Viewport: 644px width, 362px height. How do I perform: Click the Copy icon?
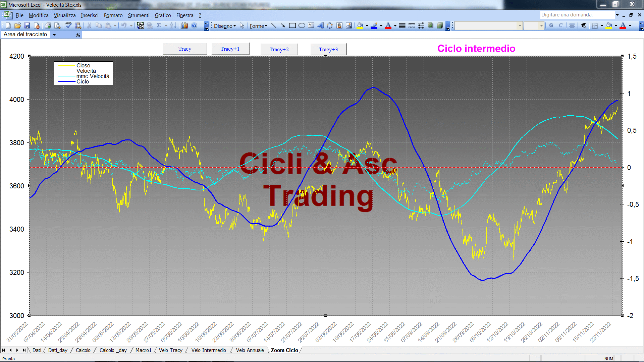click(99, 25)
